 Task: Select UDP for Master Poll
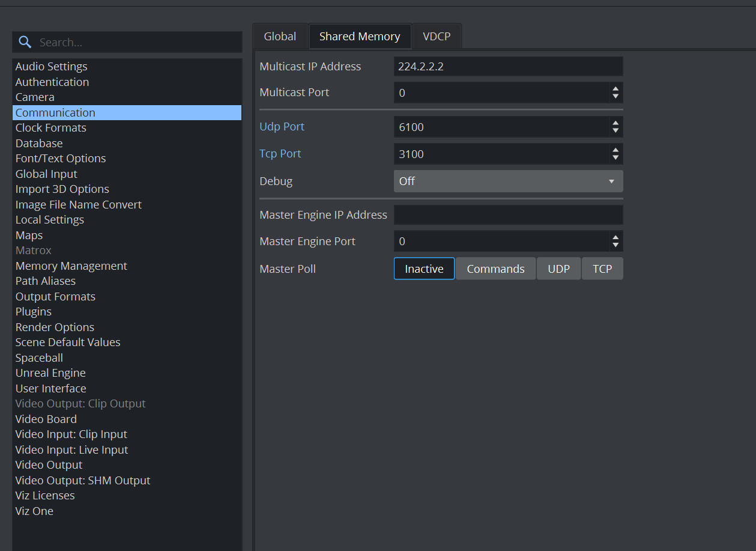coord(558,269)
